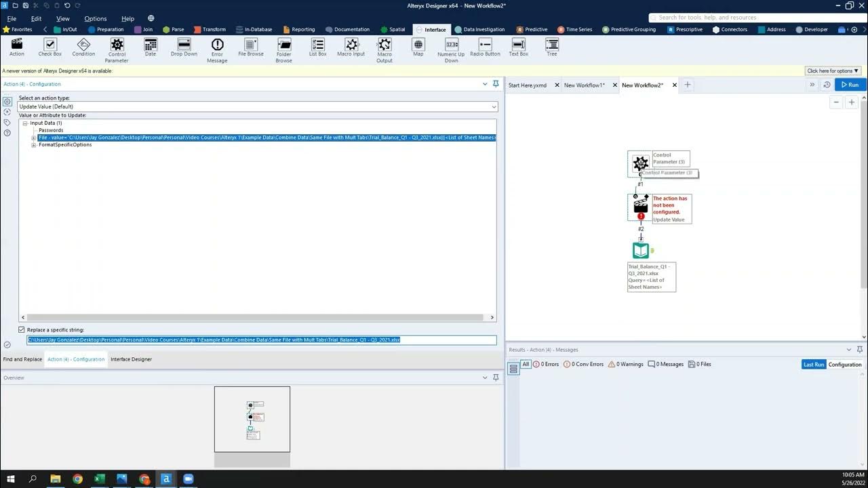Screen dimensions: 868x488
Task: Pick the Check Box interface tool
Action: pyautogui.click(x=50, y=46)
